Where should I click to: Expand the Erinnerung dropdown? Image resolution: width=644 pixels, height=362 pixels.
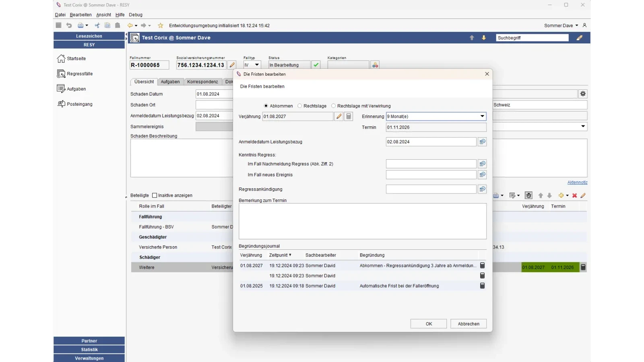pos(482,116)
